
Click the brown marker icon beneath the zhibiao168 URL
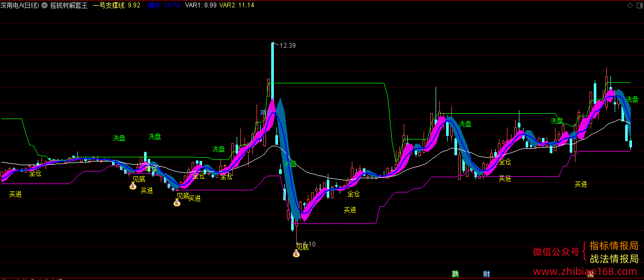[x=591, y=274]
